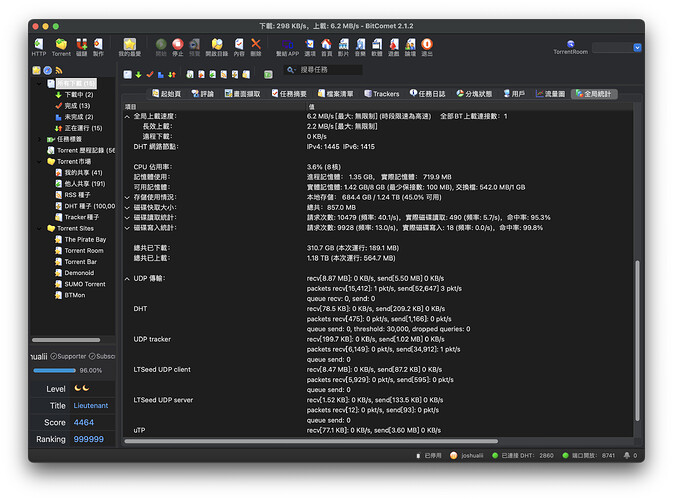
Task: Click the red checkmark filter icon
Action: (x=149, y=75)
